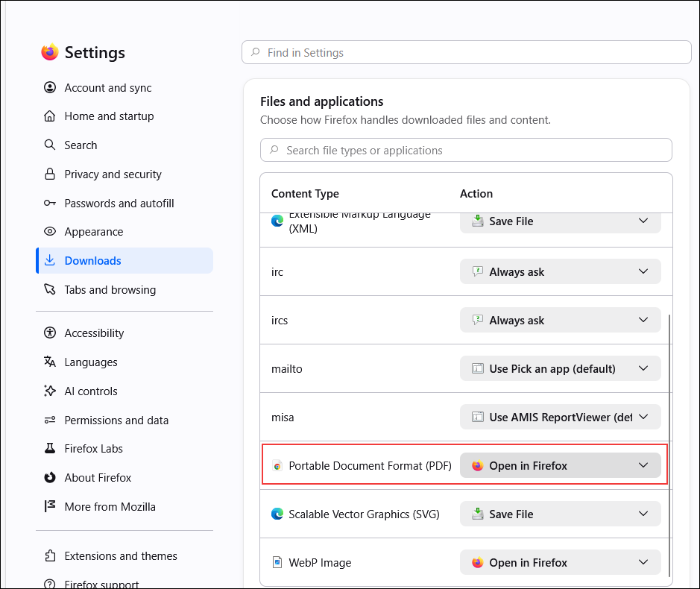This screenshot has width=700, height=589.
Task: Click the Extensions and themes puzzle icon
Action: click(x=50, y=555)
